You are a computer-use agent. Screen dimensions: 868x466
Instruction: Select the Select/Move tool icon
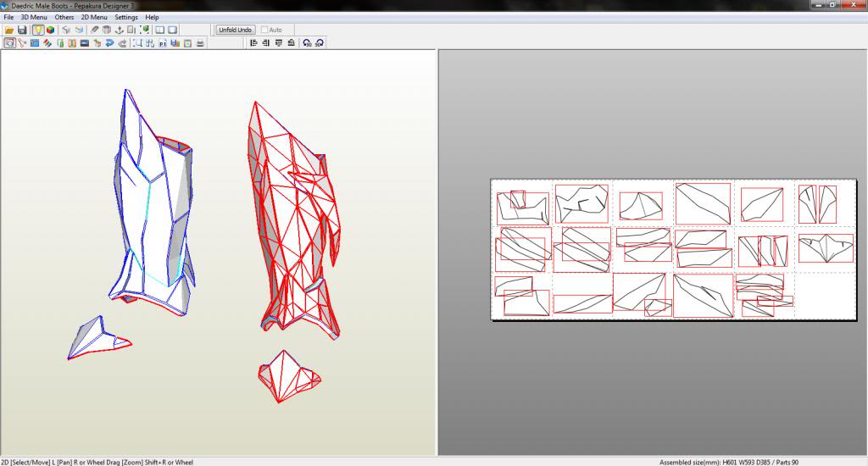[9, 43]
